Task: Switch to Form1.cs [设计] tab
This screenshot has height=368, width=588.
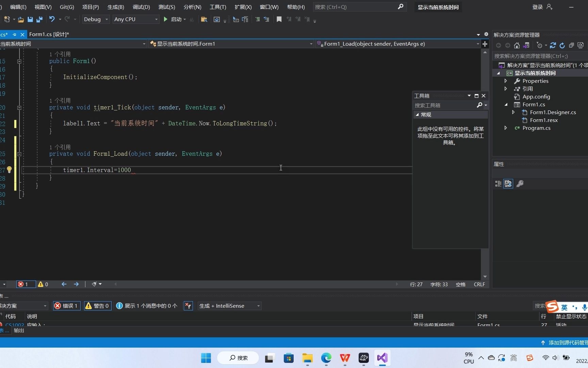Action: pos(49,34)
